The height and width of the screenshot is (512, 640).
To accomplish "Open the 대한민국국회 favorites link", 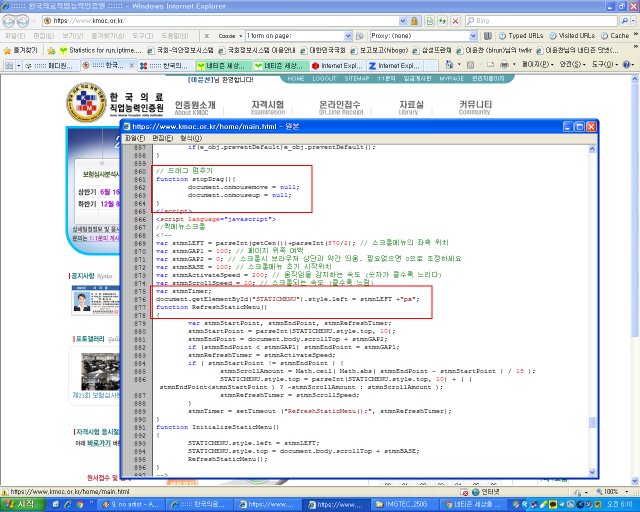I will [x=323, y=51].
